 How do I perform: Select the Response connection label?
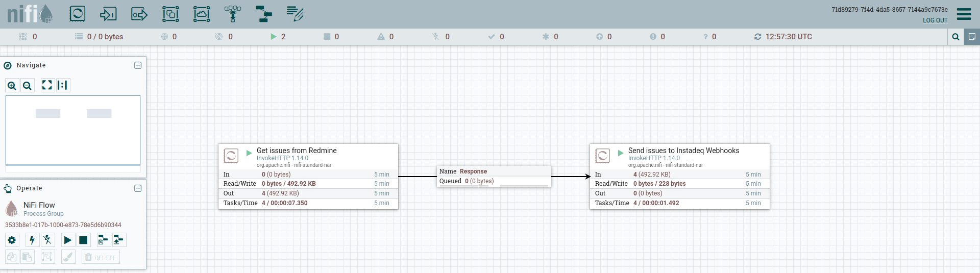(494, 177)
